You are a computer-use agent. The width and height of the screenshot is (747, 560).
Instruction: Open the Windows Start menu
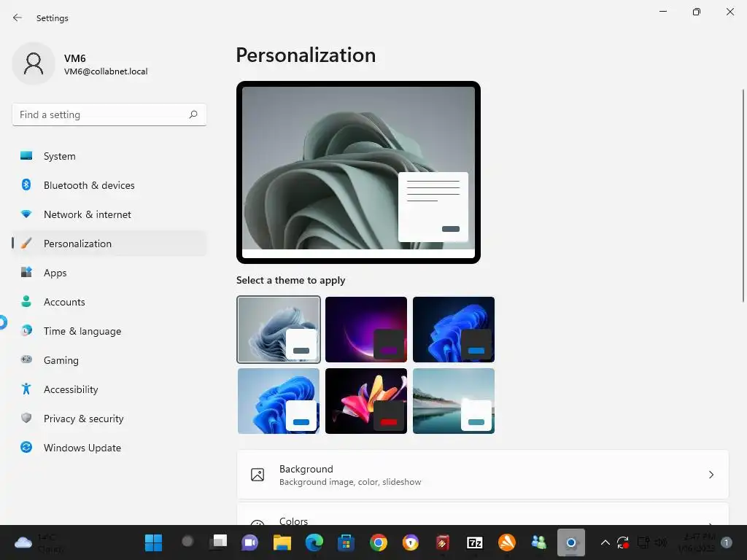click(153, 542)
